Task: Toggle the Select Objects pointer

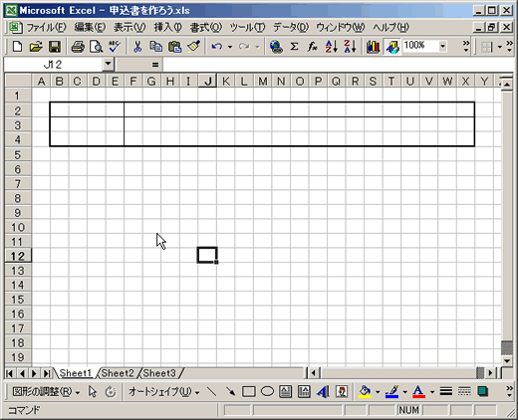Action: pos(93,392)
